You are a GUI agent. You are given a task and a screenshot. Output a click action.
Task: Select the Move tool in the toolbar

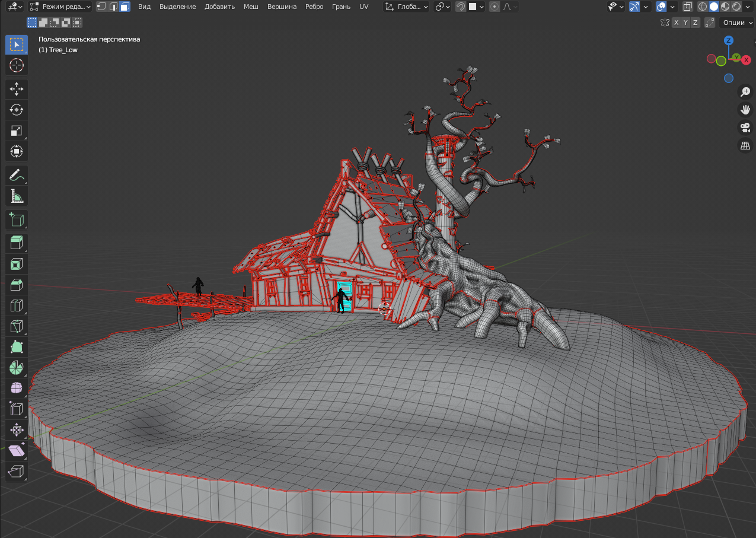17,89
